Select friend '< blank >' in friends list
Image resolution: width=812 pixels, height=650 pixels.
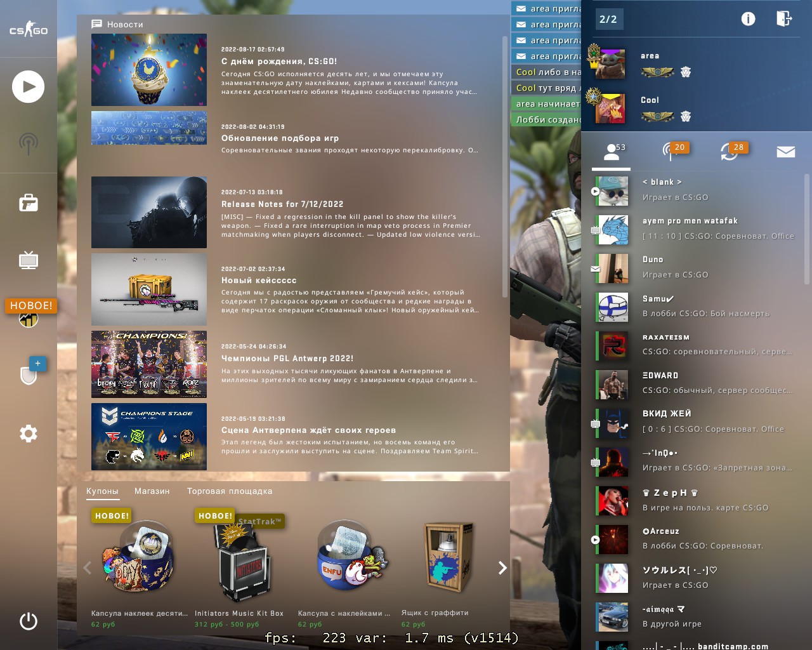coord(697,190)
